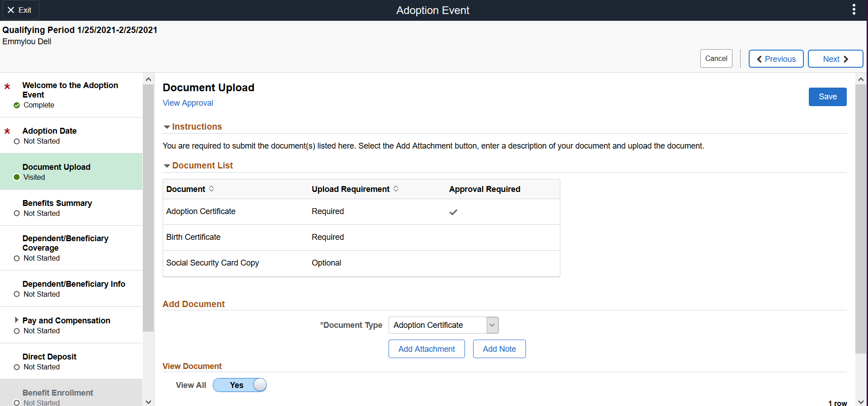
Task: Click the Save button
Action: pos(827,97)
